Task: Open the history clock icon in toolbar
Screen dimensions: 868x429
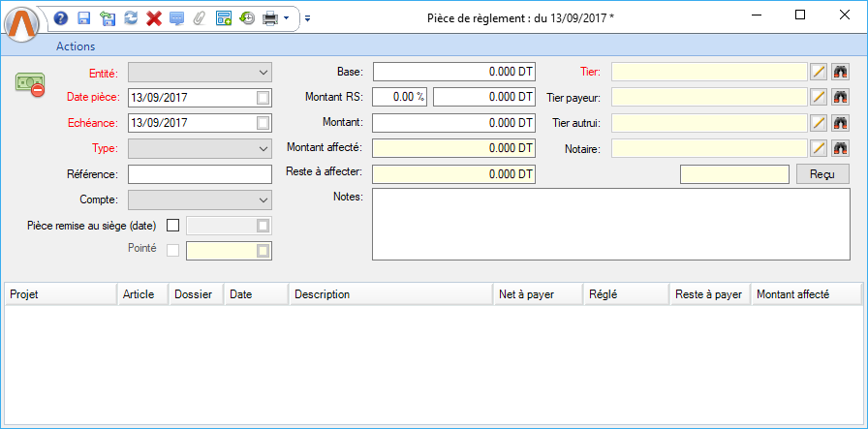Action: 247,17
